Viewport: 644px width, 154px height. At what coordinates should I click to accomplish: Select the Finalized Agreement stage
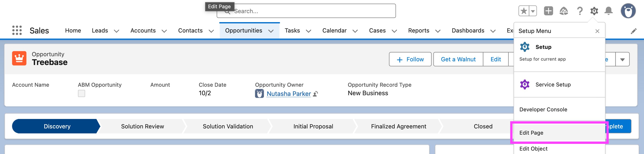(x=399, y=126)
